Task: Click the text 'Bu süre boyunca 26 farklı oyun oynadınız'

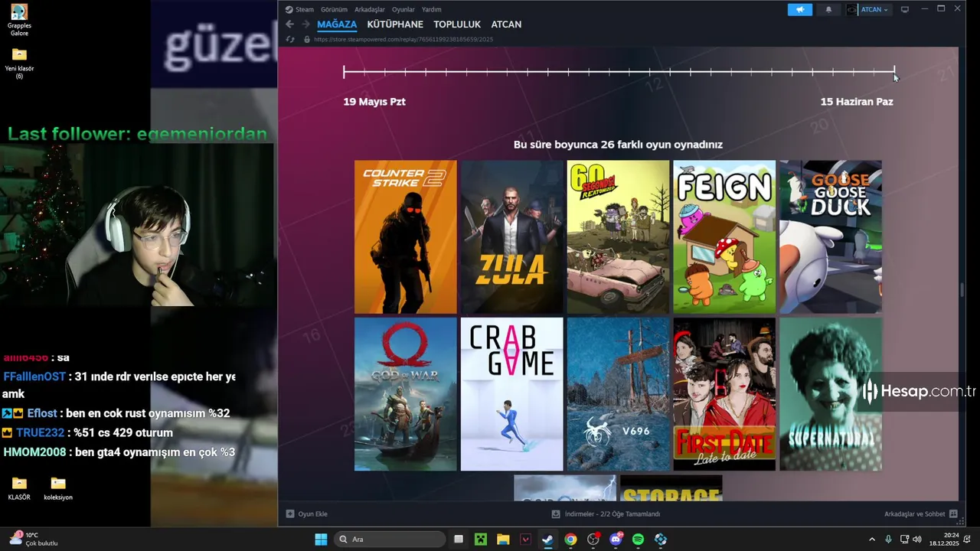Action: click(x=618, y=145)
